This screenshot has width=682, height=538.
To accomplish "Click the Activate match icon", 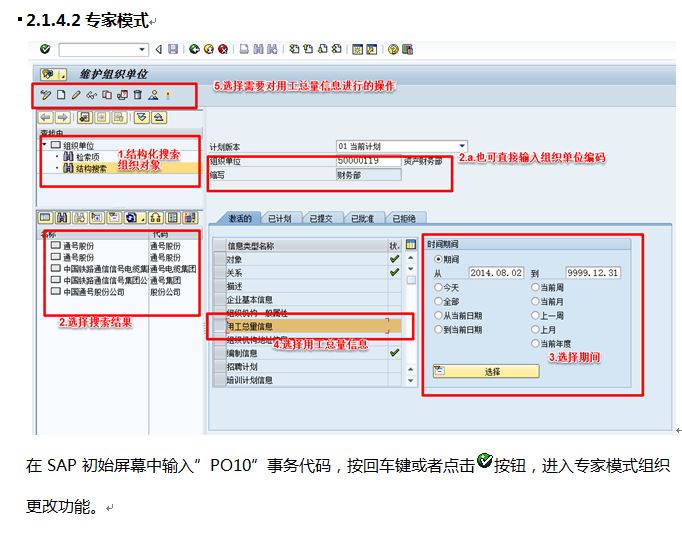I will point(168,94).
